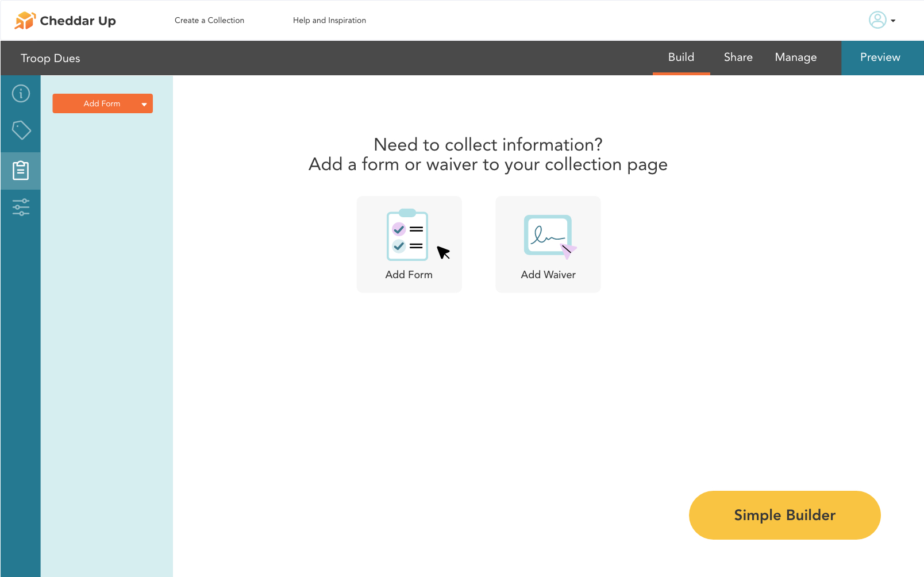Open the Forms clipboard icon in sidebar
The image size is (924, 577).
click(21, 170)
